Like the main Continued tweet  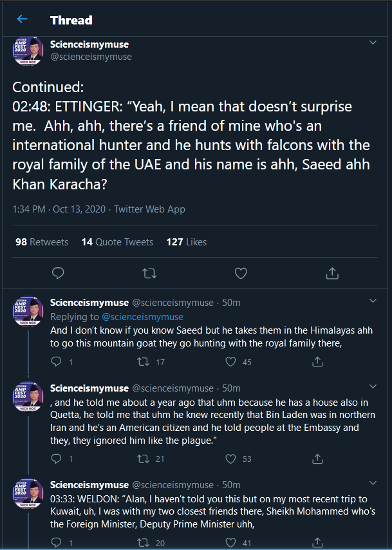241,274
